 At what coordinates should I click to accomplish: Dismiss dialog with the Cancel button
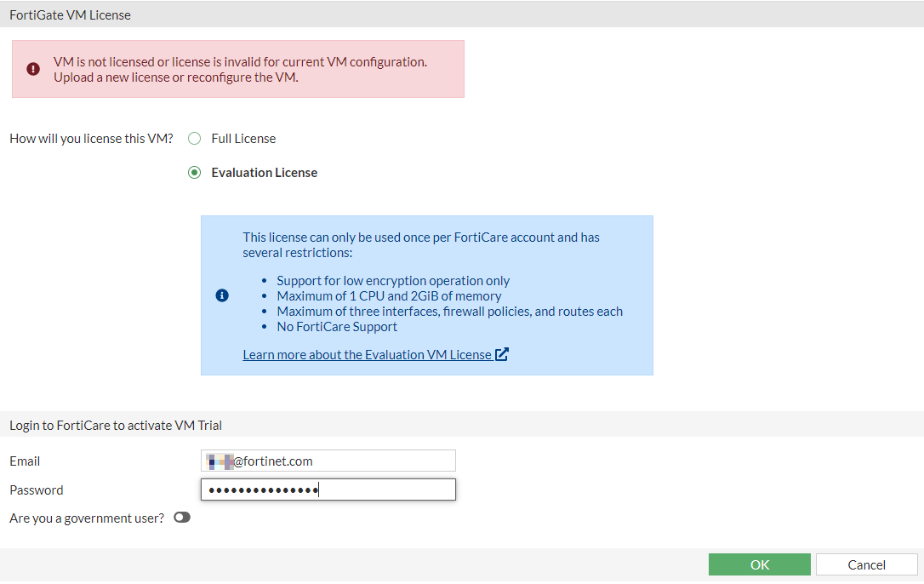(866, 564)
